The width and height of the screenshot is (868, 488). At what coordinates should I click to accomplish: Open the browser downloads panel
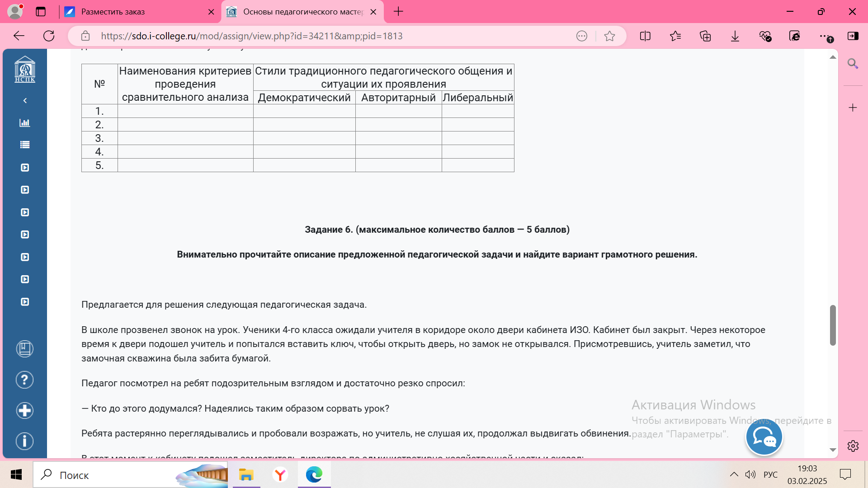coord(735,36)
